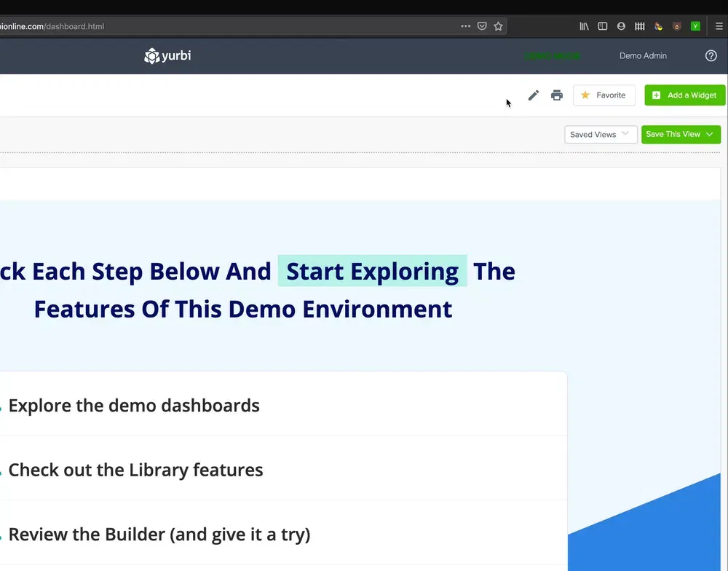728x571 pixels.
Task: Bookmark this page with star icon
Action: pos(498,26)
